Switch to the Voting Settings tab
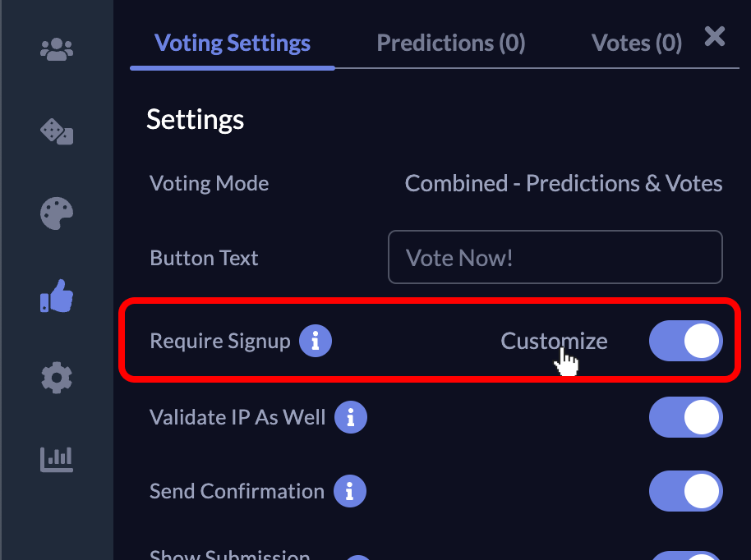This screenshot has height=560, width=751. point(233,43)
